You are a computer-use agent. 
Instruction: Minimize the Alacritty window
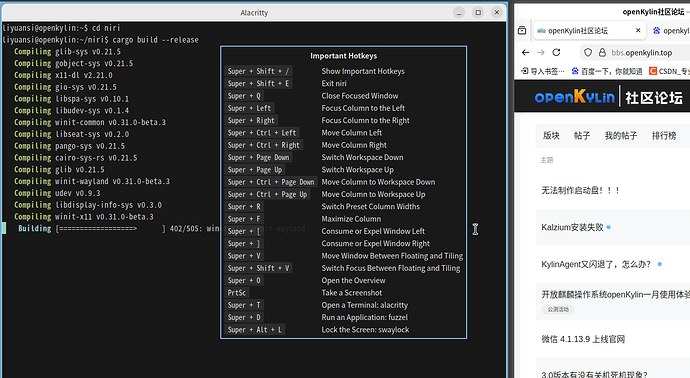coord(459,12)
